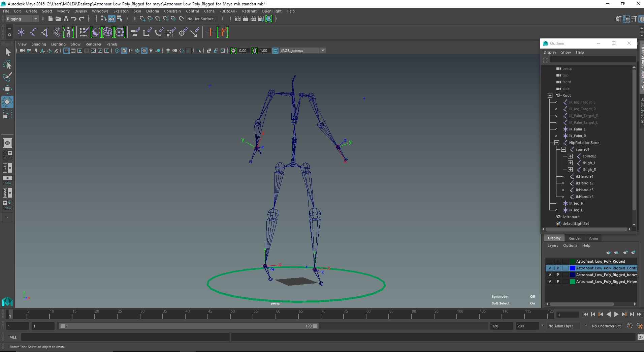Expand the thigh_R node in Outliner
Screen dimensions: 644x352
pyautogui.click(x=570, y=170)
